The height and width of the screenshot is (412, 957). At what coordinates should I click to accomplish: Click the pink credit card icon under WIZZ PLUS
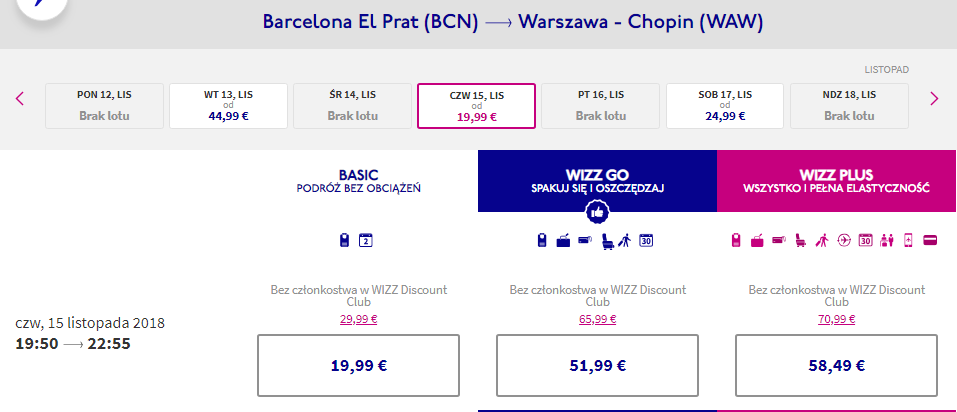point(931,240)
